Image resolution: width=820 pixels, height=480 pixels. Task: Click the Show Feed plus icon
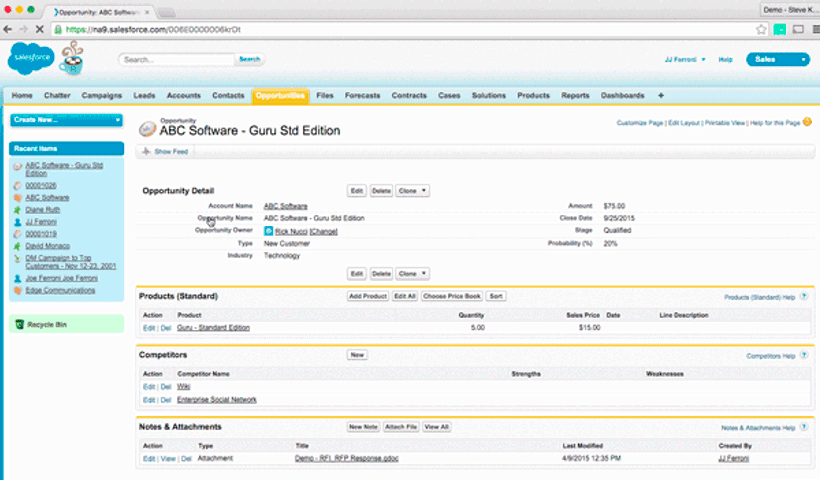click(x=147, y=151)
